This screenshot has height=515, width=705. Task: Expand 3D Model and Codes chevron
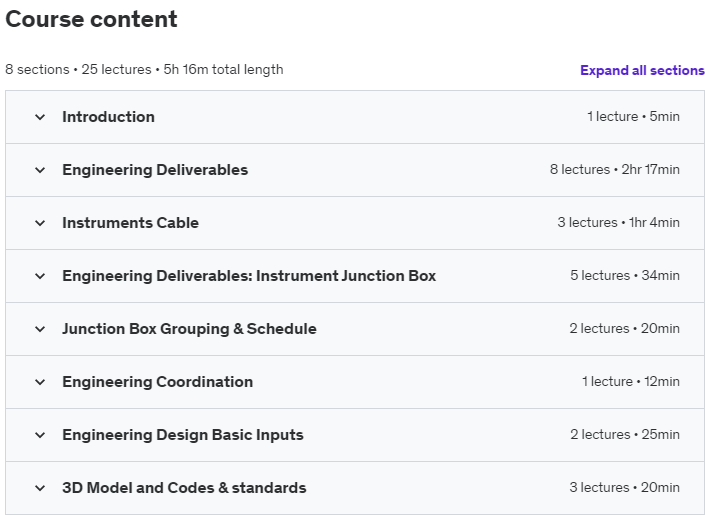pos(40,488)
